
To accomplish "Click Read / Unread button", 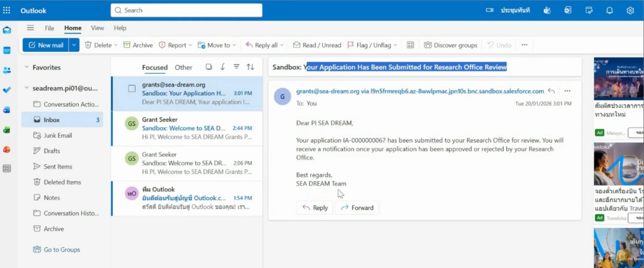I will pyautogui.click(x=317, y=45).
